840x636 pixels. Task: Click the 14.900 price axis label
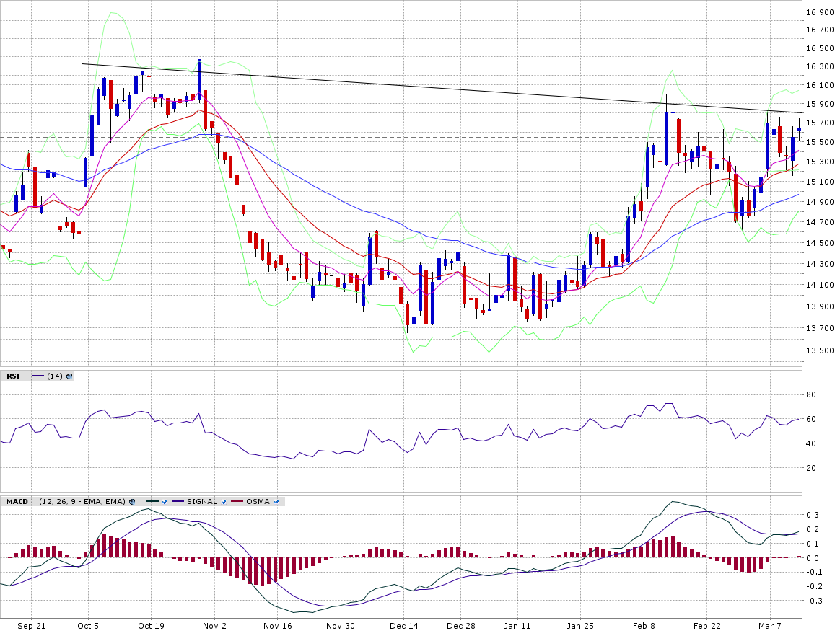coord(820,203)
